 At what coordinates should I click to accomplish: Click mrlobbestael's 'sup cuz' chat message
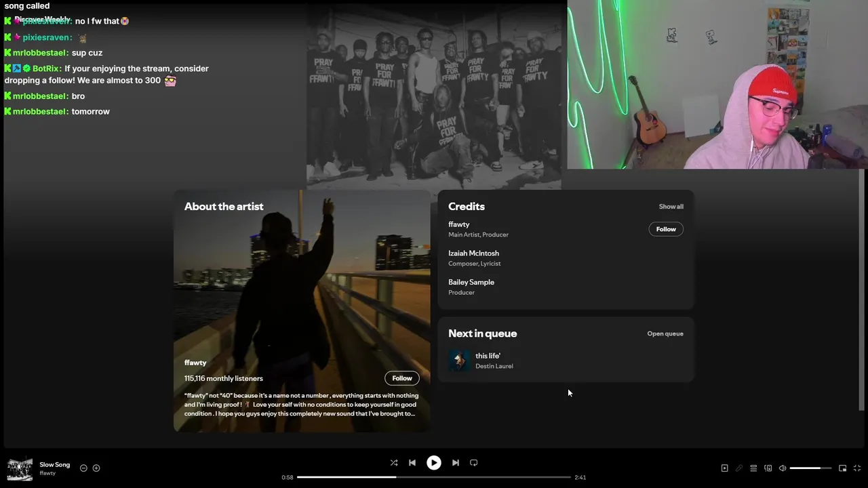tap(53, 53)
